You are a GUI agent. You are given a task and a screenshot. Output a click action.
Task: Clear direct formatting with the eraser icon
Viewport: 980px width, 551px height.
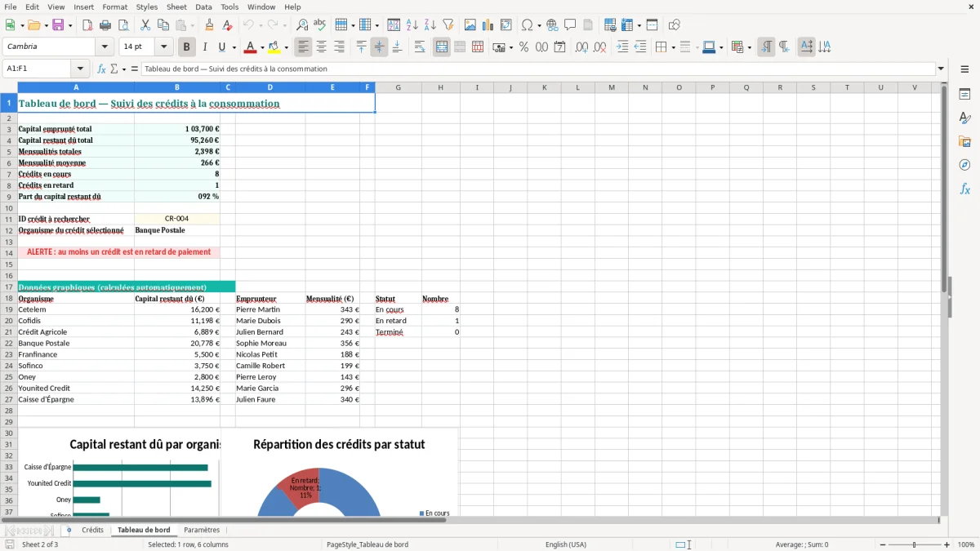[x=227, y=25]
